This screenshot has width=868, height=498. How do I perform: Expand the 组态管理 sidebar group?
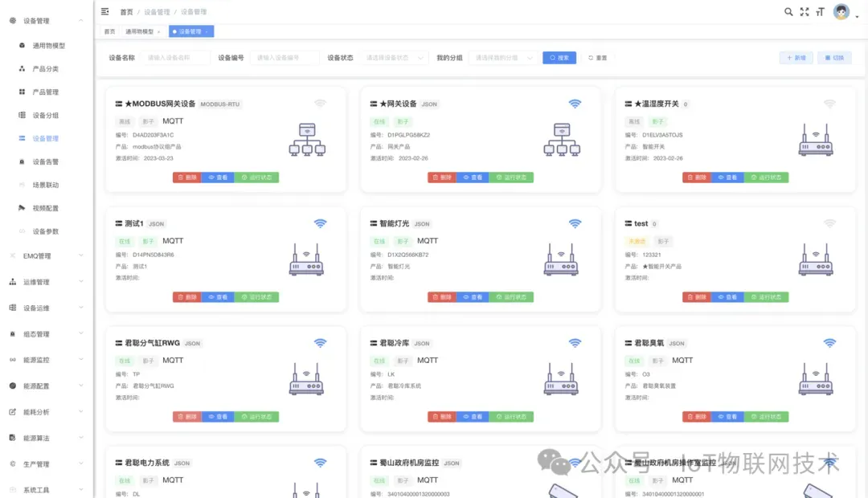click(x=47, y=333)
